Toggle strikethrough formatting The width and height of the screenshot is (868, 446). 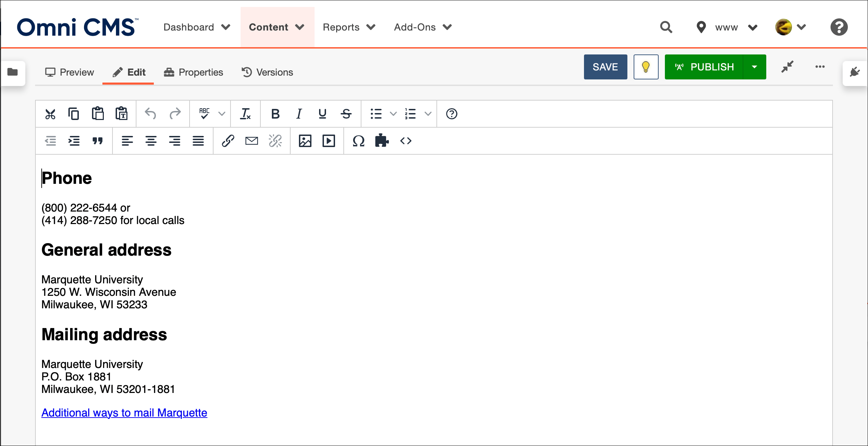[346, 114]
